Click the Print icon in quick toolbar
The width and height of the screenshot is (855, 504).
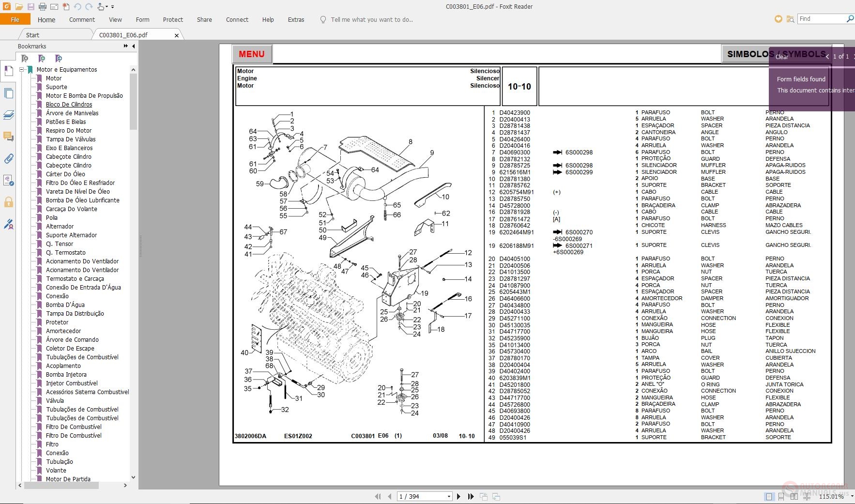(43, 7)
